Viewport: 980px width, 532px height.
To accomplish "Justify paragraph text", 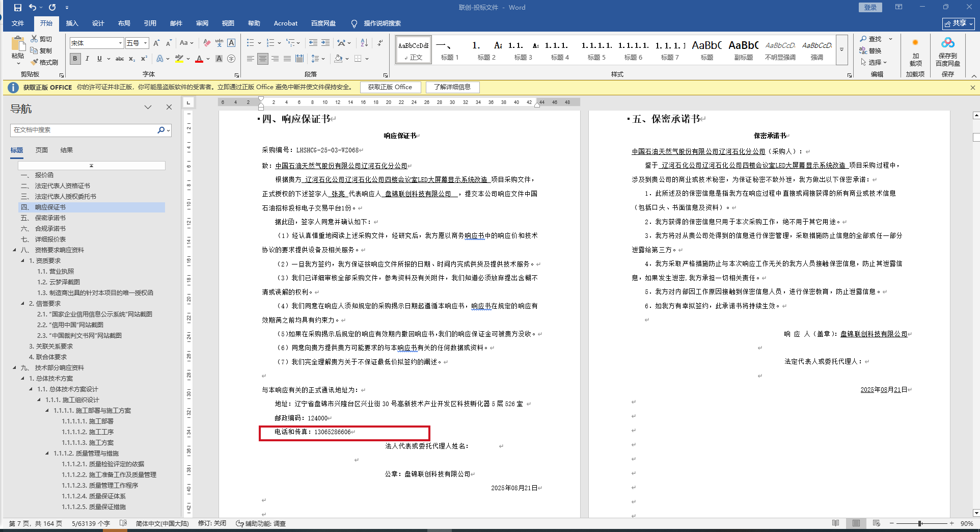I will coord(287,59).
